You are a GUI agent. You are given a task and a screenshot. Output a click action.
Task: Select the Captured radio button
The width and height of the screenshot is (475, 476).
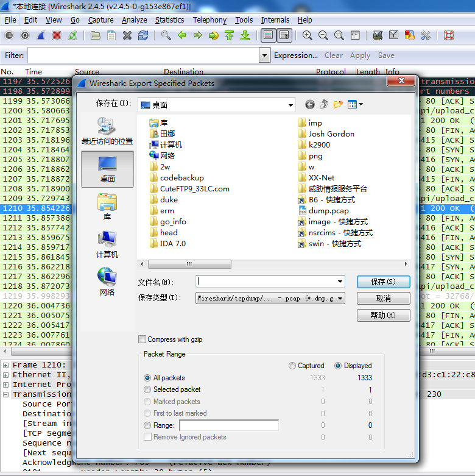click(292, 366)
